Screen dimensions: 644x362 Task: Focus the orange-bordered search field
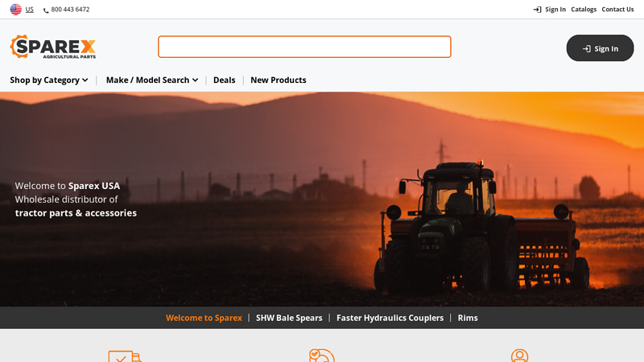pos(304,47)
